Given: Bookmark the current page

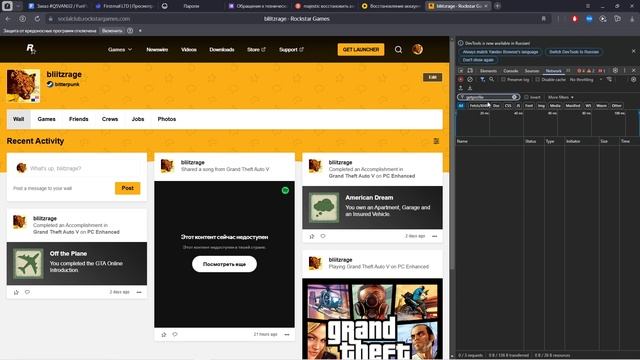Looking at the screenshot, I should pyautogui.click(x=544, y=19).
